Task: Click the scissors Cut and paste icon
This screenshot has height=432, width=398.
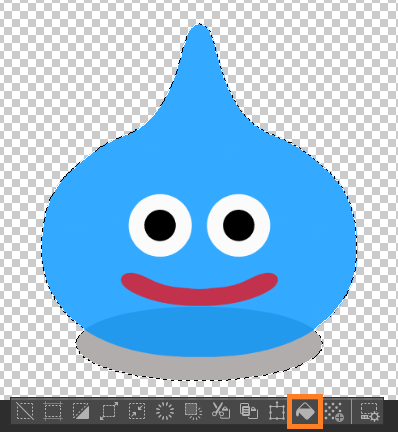Action: tap(221, 411)
